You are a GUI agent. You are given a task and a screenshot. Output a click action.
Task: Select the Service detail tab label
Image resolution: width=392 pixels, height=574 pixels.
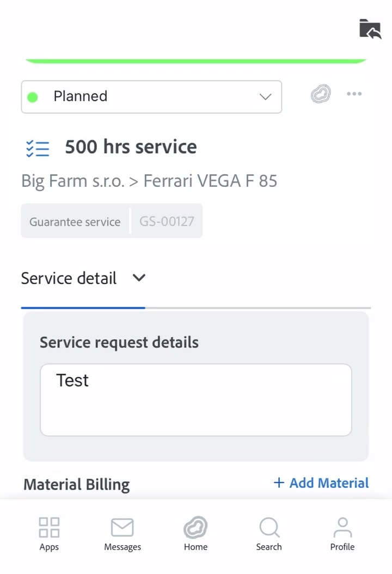(x=69, y=278)
